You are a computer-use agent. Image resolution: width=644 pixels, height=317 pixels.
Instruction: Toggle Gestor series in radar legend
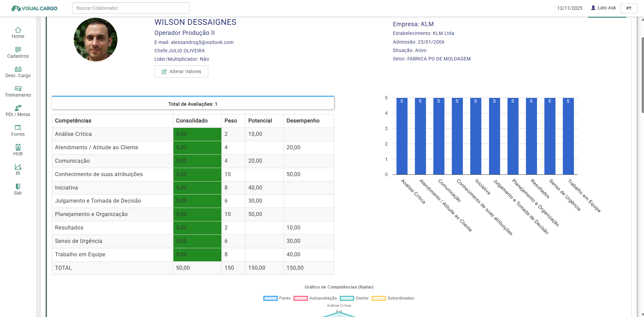(347, 298)
